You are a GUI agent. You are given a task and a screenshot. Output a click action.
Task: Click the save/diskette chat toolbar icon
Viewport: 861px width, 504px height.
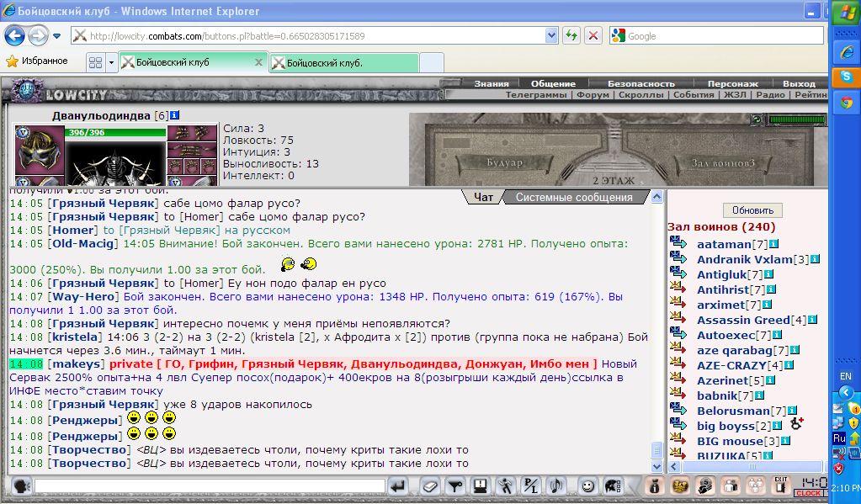[x=481, y=485]
